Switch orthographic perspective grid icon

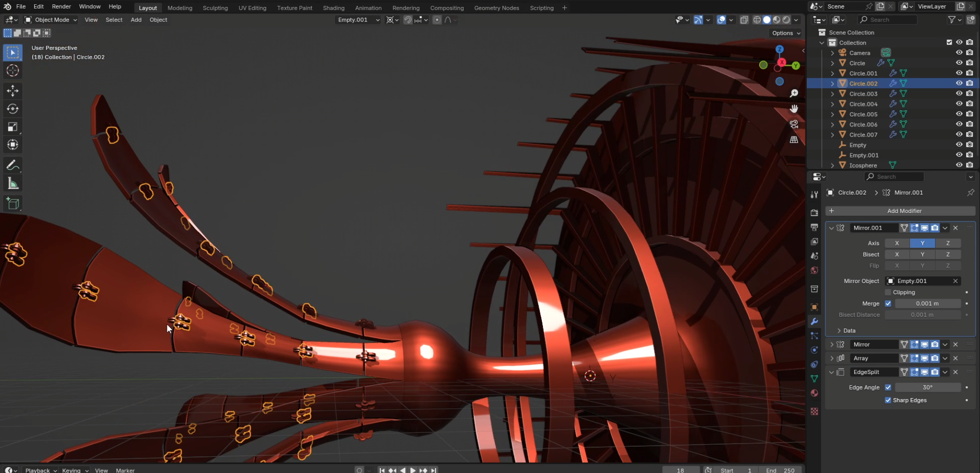tap(794, 140)
